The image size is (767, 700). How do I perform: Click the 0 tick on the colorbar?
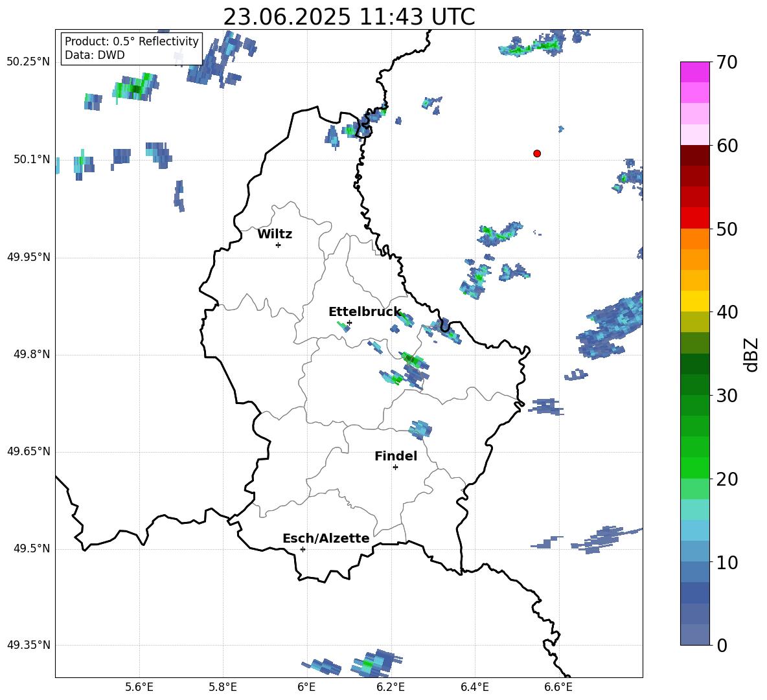722,646
